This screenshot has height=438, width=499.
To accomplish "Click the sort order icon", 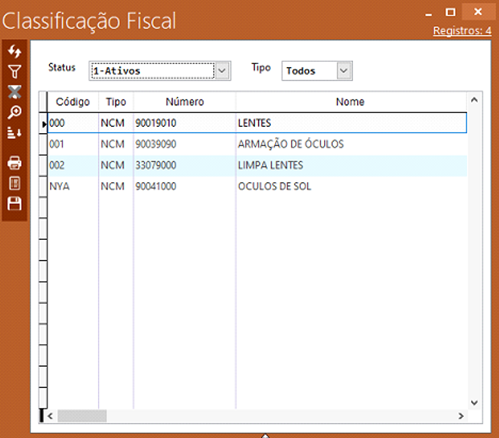I will (14, 133).
